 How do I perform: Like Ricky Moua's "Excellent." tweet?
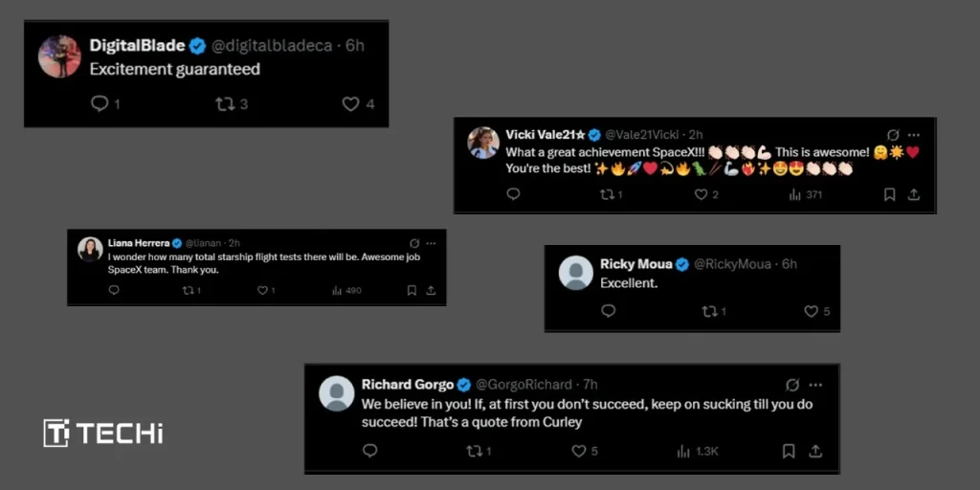[811, 311]
